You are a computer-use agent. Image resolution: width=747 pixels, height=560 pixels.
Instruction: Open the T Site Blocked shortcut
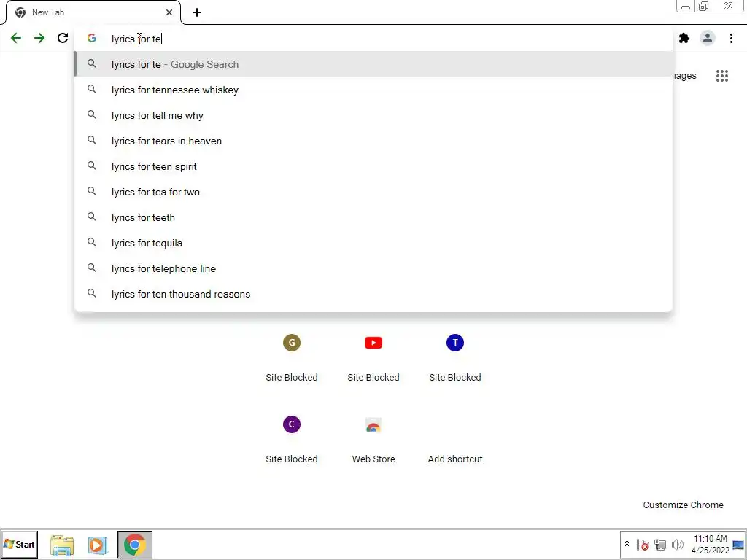coord(455,358)
